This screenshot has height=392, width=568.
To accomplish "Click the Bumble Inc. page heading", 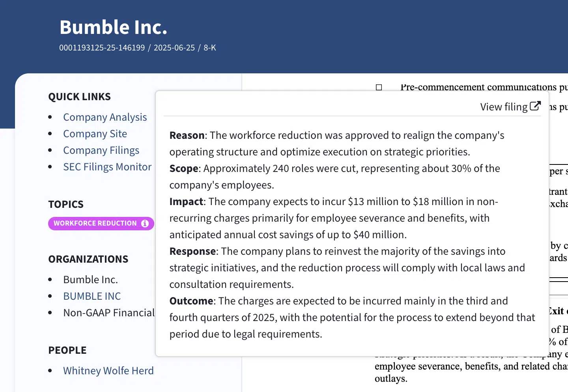I will [114, 27].
